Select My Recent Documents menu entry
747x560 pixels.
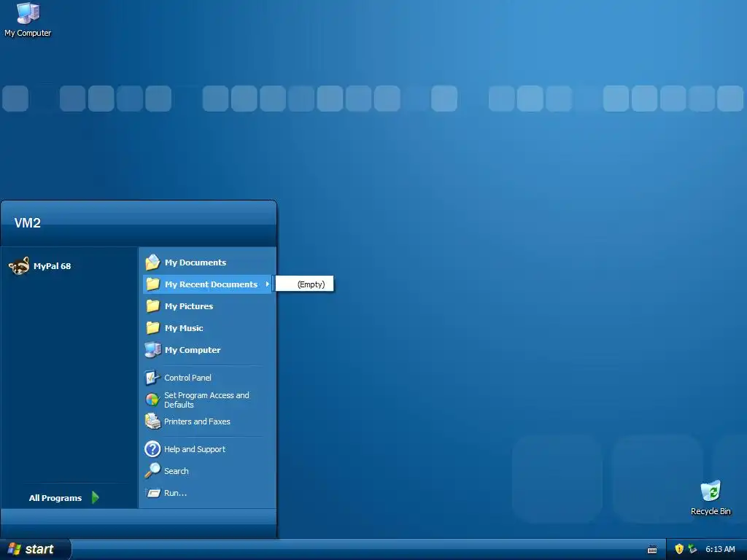(207, 284)
